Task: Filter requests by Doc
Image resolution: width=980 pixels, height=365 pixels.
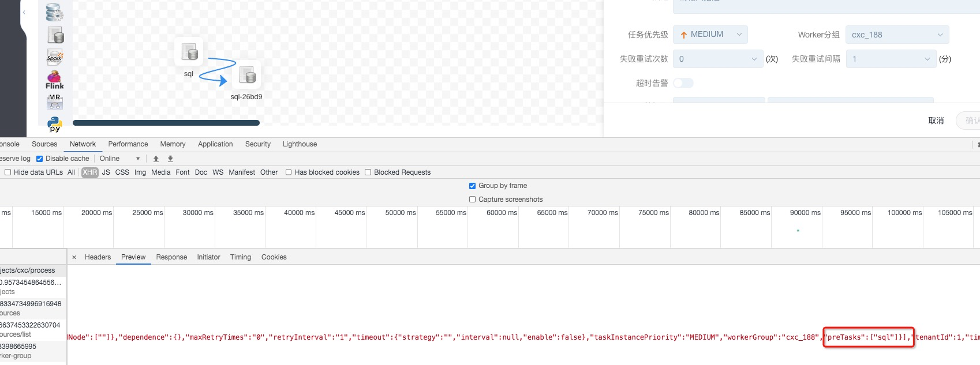Action: pyautogui.click(x=201, y=172)
